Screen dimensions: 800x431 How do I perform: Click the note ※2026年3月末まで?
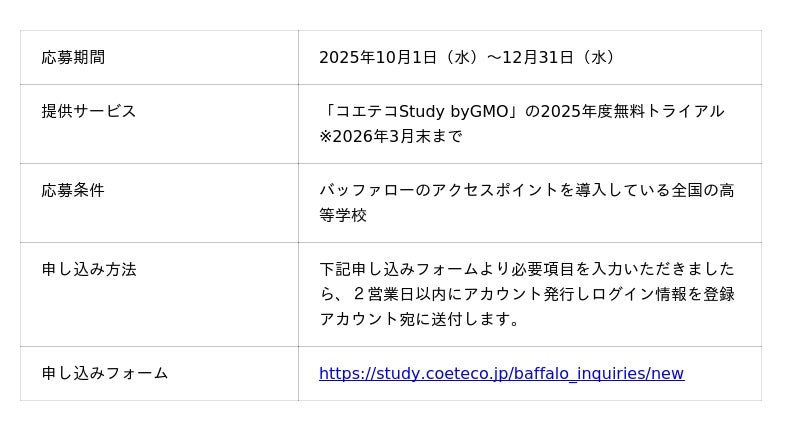click(390, 137)
